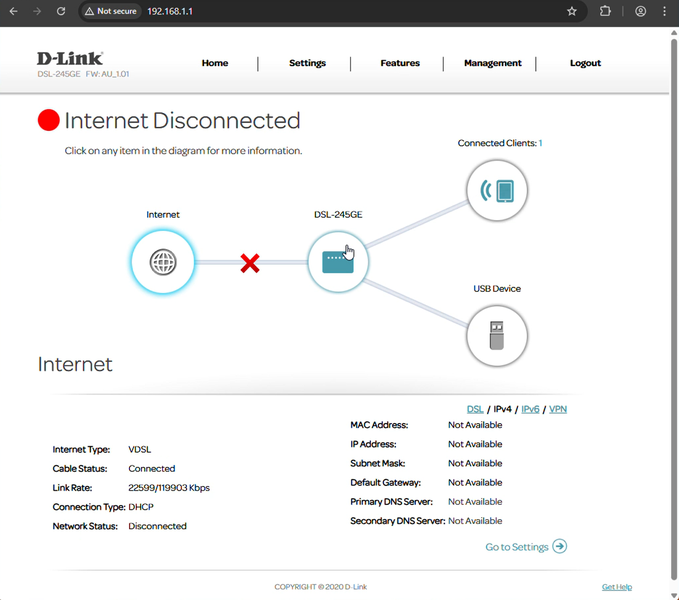The image size is (679, 600).
Task: Click the Internet globe icon in diagram
Action: 162,262
